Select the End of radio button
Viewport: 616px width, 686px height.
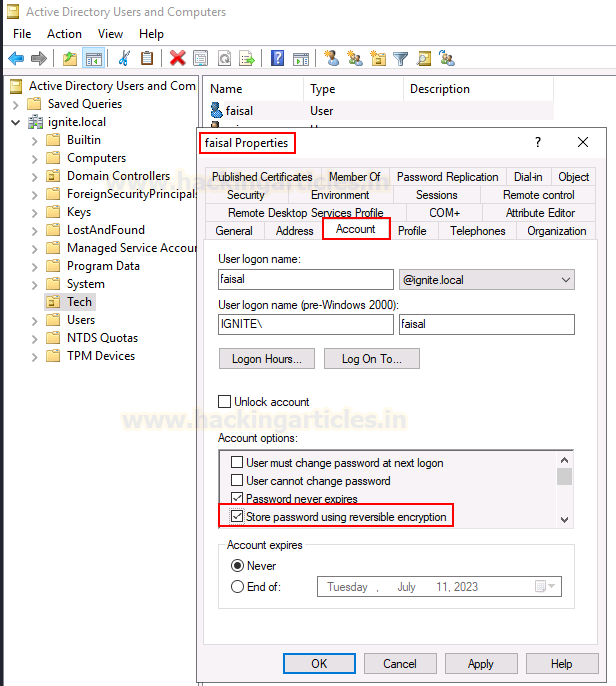click(237, 586)
